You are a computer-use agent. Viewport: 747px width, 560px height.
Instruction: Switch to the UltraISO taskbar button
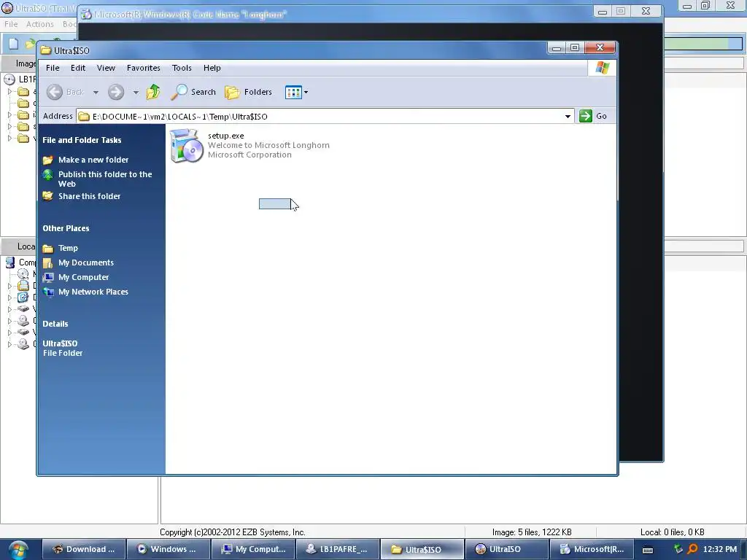506,549
